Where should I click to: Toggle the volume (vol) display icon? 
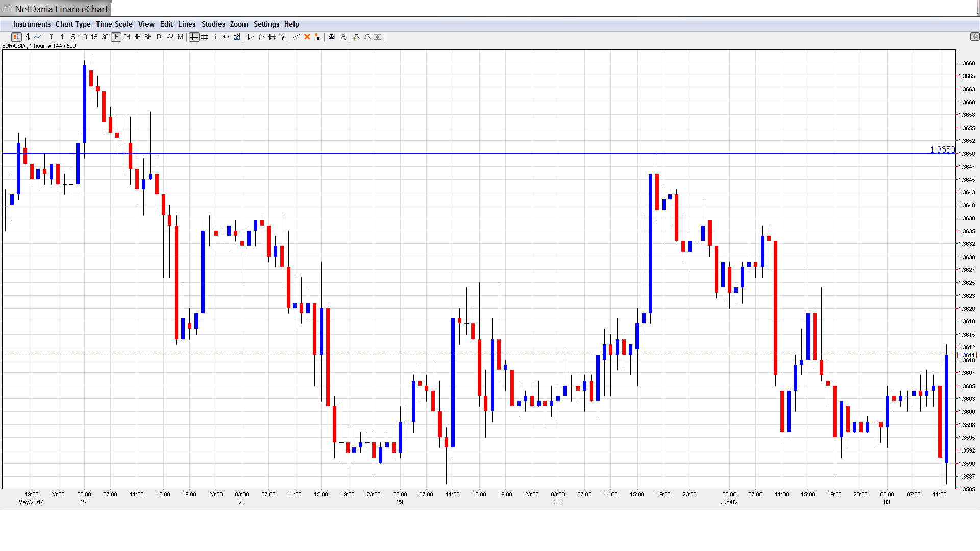coord(237,37)
